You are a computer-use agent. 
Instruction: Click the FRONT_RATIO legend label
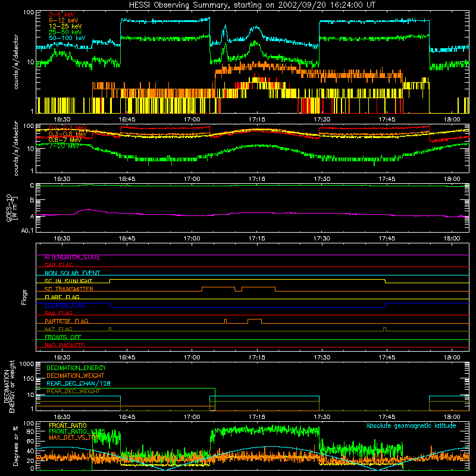(x=68, y=425)
